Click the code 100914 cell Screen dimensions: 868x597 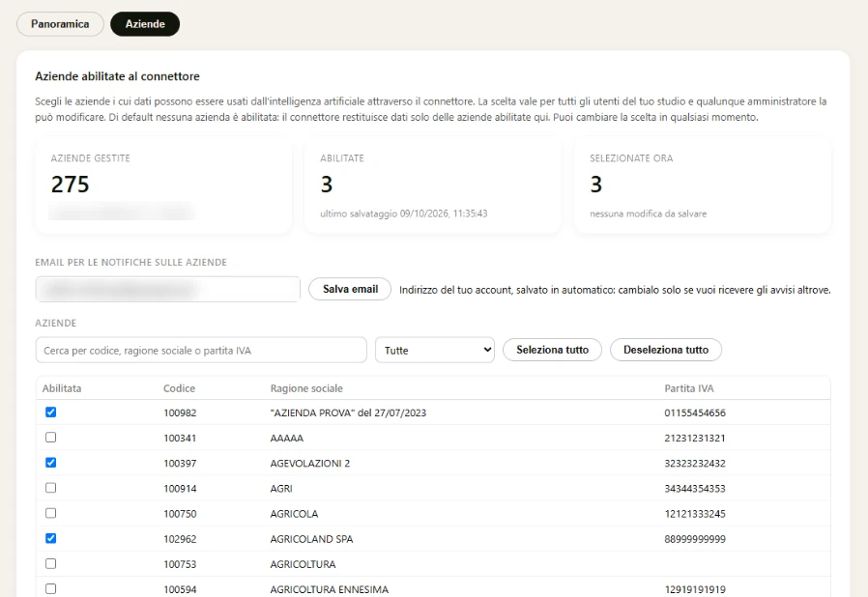click(180, 489)
